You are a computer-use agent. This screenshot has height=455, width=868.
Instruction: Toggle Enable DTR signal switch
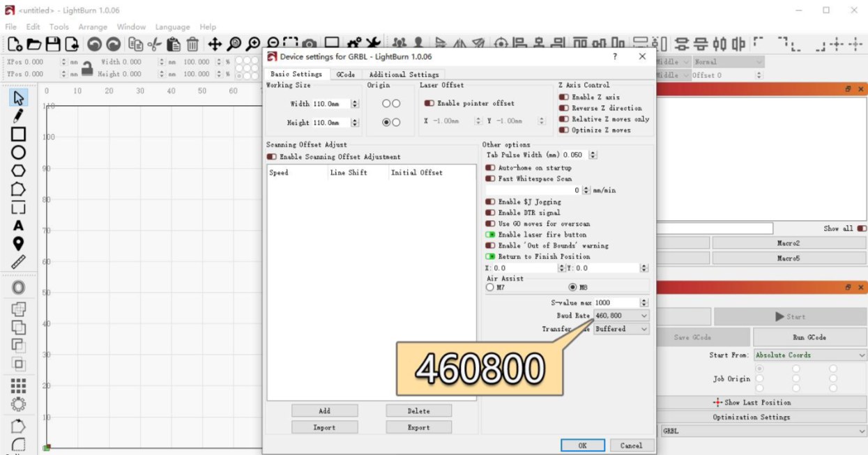(490, 213)
